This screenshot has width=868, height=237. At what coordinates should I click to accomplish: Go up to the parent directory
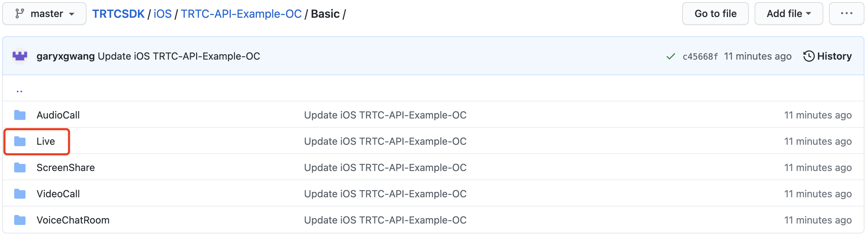[x=20, y=91]
